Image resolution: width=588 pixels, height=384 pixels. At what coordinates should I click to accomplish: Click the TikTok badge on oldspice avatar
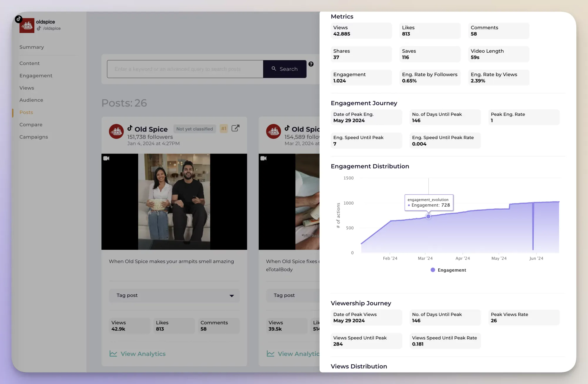point(19,19)
